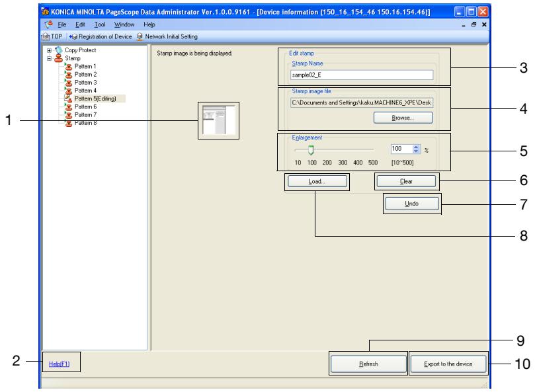
Task: Select Pattern 1 in the tree
Action: tap(85, 67)
